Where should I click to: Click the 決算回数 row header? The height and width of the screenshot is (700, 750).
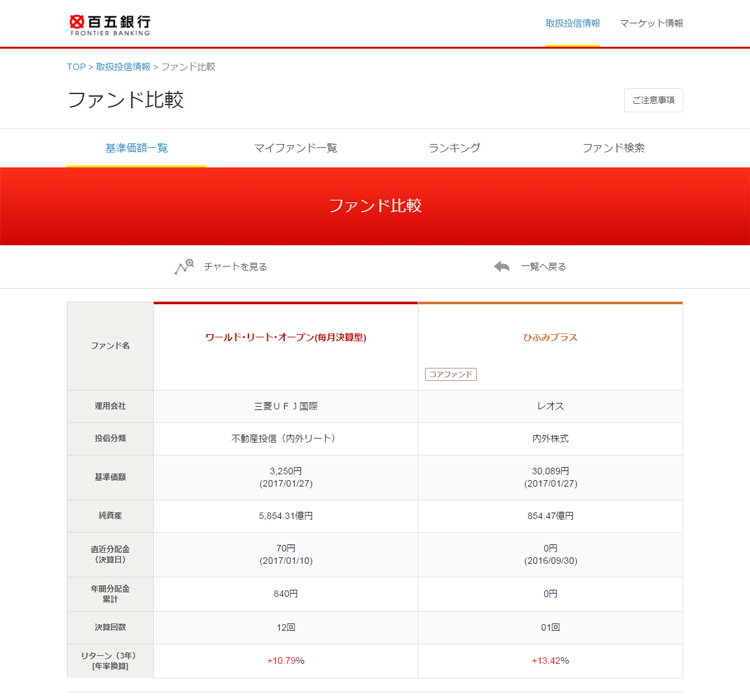click(x=110, y=627)
